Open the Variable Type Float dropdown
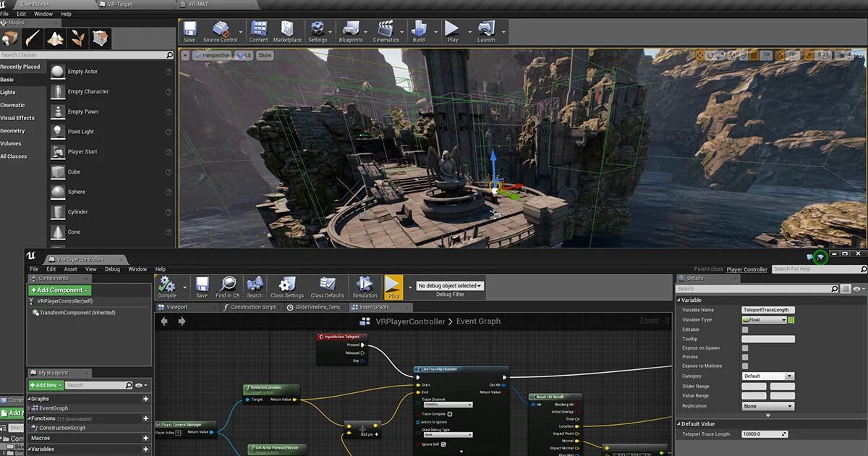868x456 pixels. point(765,320)
